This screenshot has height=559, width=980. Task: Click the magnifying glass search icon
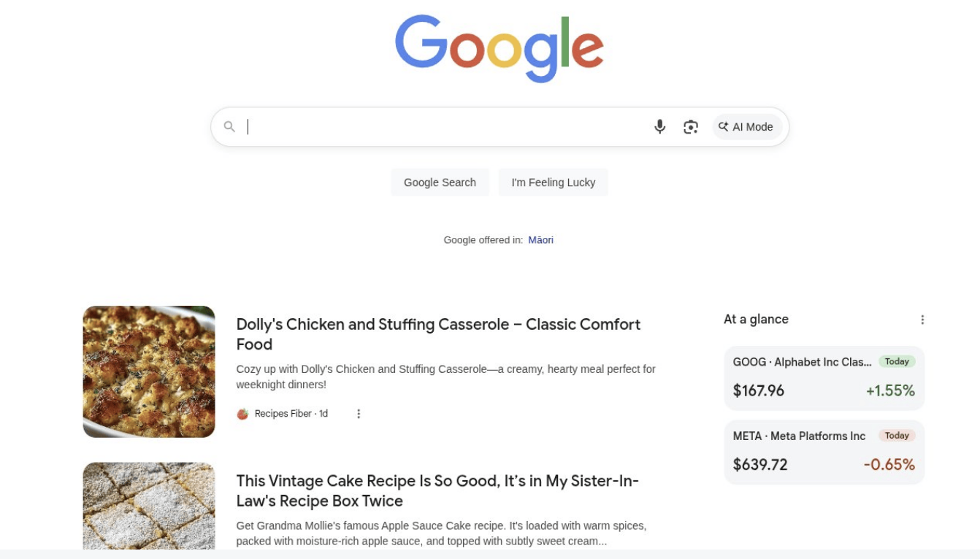[x=230, y=126]
